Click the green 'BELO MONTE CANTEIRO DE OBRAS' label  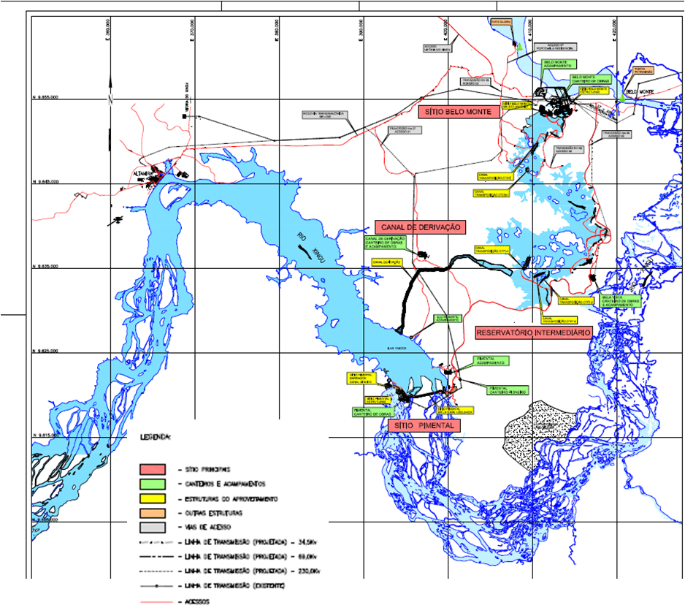[590, 79]
